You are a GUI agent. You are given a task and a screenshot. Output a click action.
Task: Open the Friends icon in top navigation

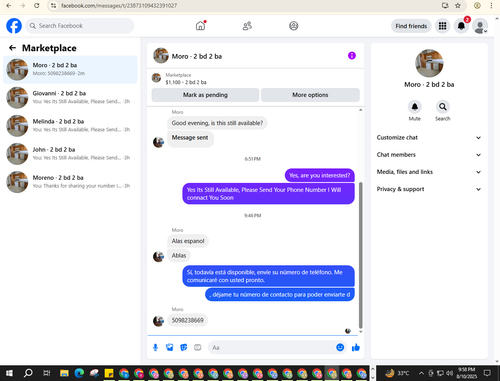tap(247, 26)
